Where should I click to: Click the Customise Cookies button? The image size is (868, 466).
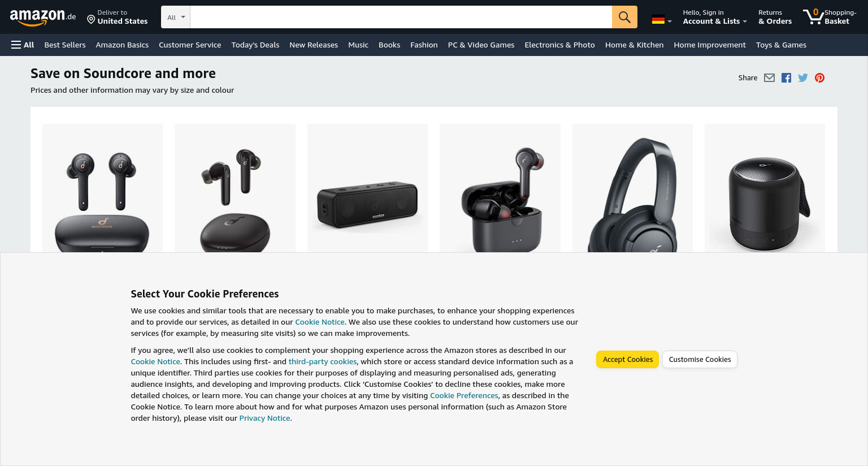pos(700,359)
